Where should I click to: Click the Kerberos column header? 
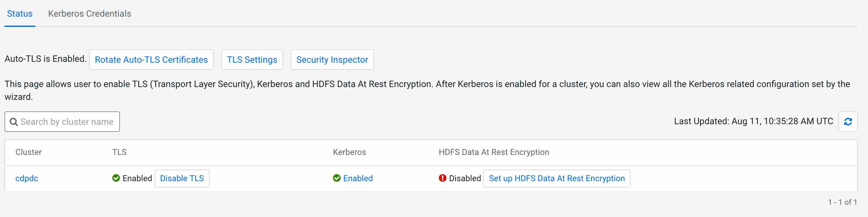(349, 152)
